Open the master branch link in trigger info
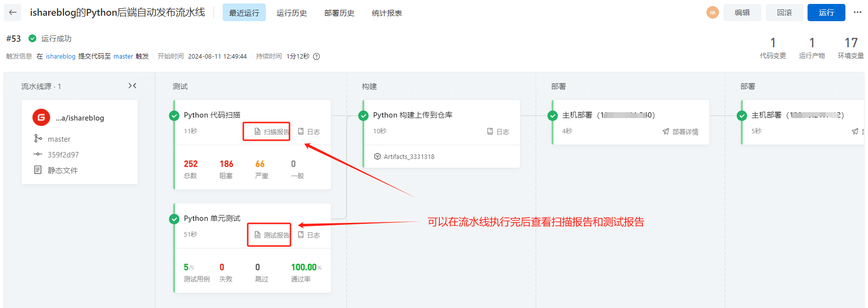The image size is (868, 308). (x=123, y=56)
